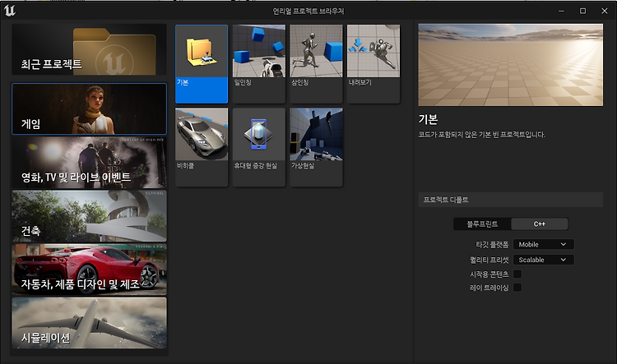Select the 기본 blank template icon

coord(202,64)
